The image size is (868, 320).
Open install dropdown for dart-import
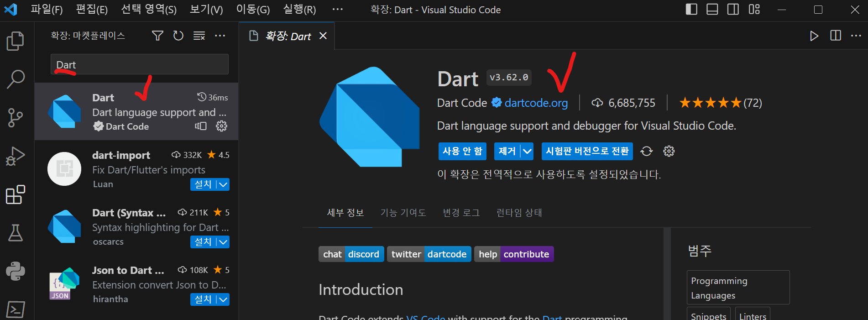223,184
